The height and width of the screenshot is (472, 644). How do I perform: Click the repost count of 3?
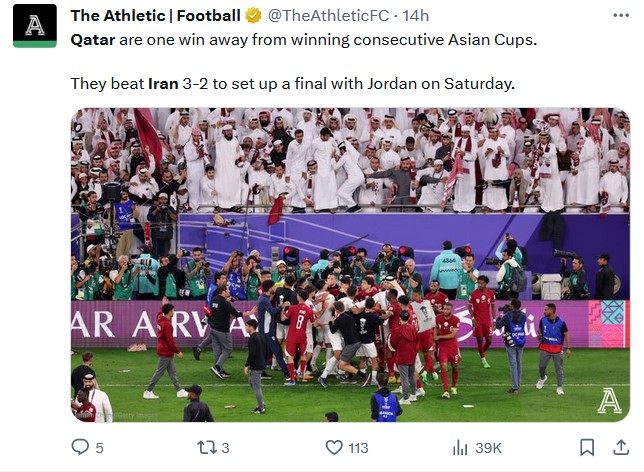(x=225, y=448)
